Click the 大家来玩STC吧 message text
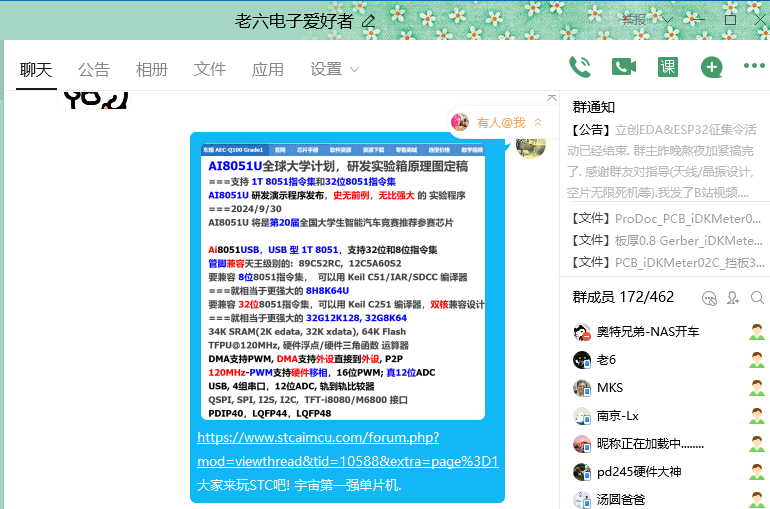 coord(299,485)
